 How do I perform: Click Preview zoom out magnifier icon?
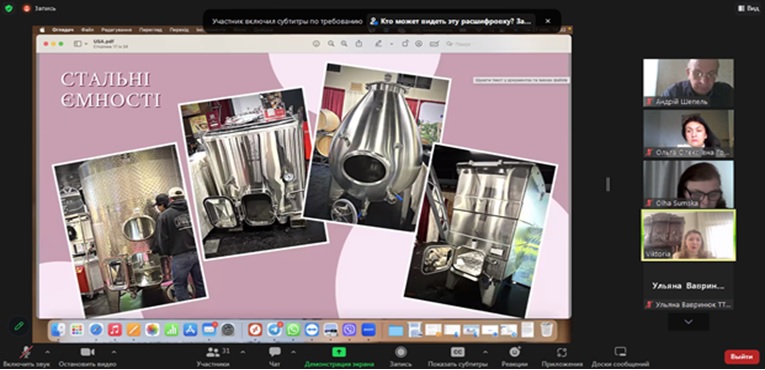[x=331, y=44]
